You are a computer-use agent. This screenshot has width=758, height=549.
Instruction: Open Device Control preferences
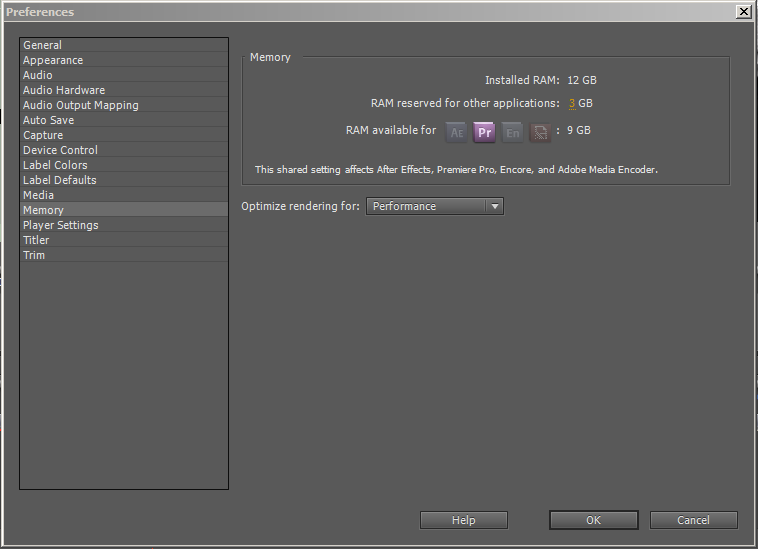coord(124,150)
